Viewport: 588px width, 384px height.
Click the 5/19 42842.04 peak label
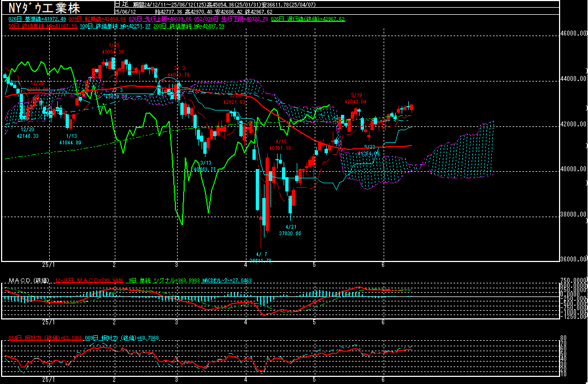pos(356,98)
